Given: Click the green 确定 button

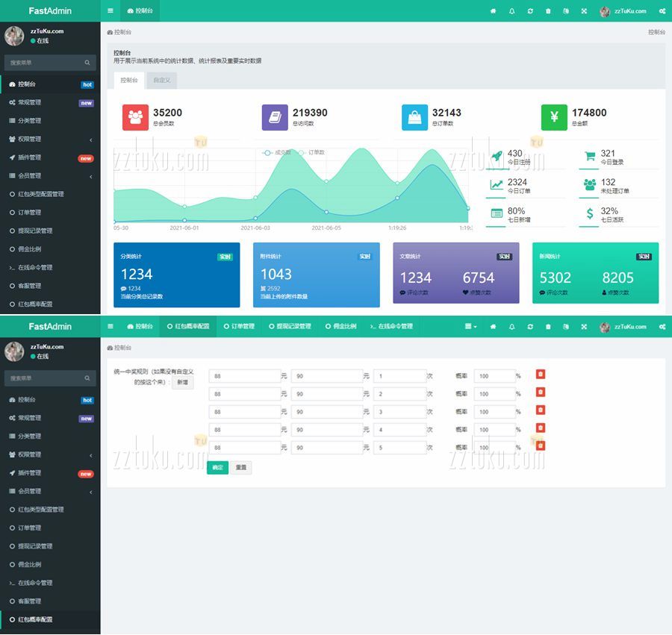Looking at the screenshot, I should 217,468.
